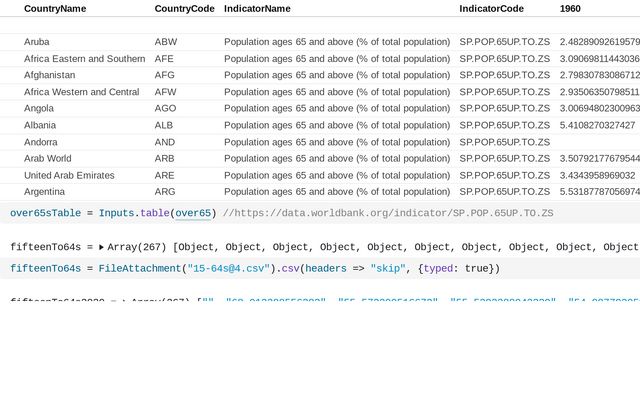This screenshot has height=400, width=640.
Task: Click the Africa Eastern and Southern cell
Action: [x=84, y=59]
